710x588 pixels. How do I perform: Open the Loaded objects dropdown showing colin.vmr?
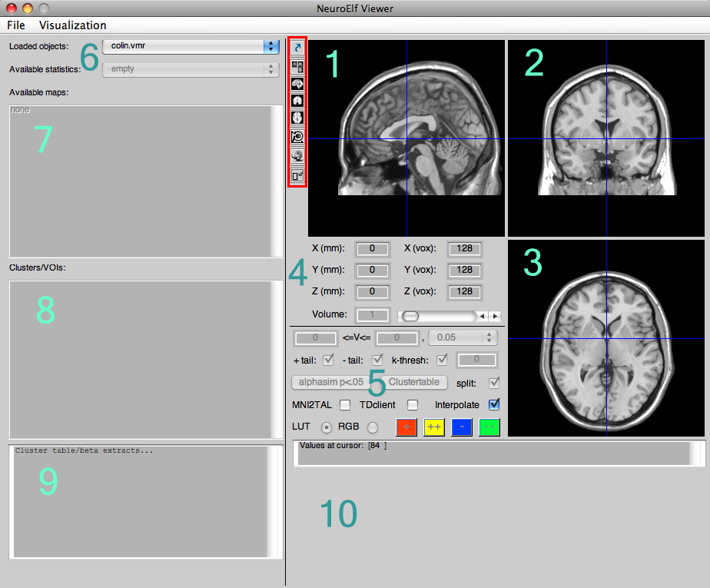191,46
